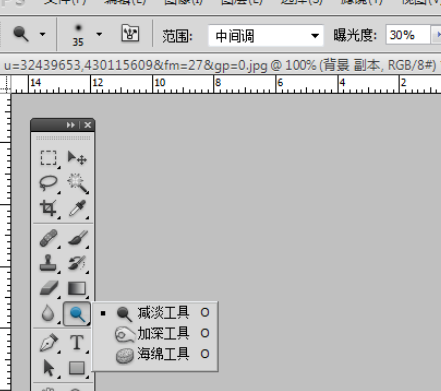
Task: Choose 减淡工具 from the flyout menu
Action: pos(155,313)
